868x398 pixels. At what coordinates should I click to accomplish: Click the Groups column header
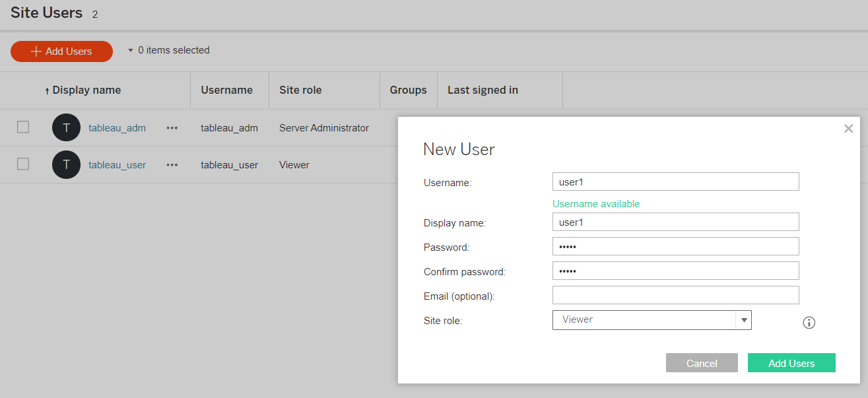408,90
